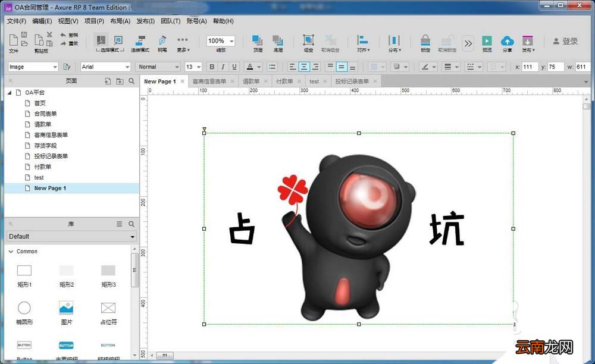This screenshot has height=364, width=595.
Task: Open the 合同表单 page
Action: point(45,114)
